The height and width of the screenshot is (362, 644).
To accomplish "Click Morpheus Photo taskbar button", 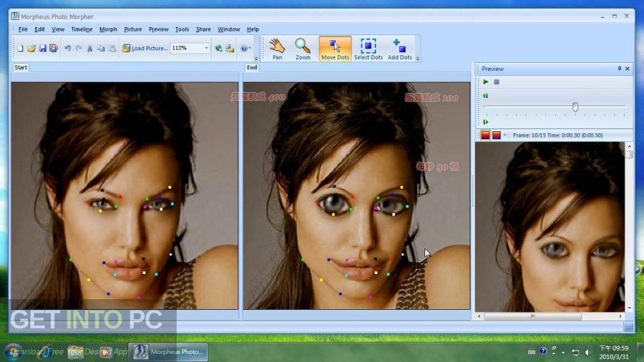I will click(168, 352).
